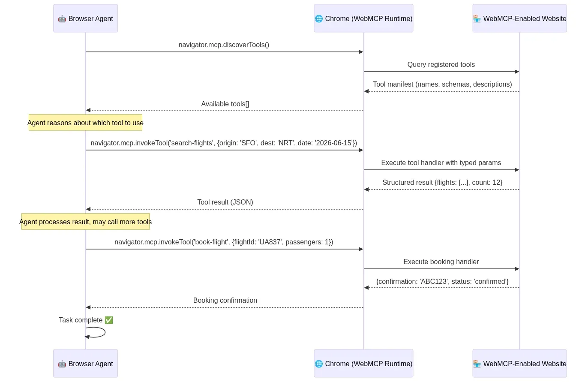Click the 'Query registered tools' message label
Viewport: 588px width, 382px height.
(441, 64)
